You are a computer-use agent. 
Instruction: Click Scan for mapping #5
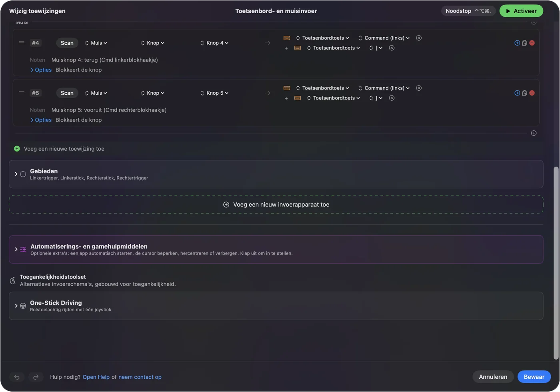click(x=67, y=93)
